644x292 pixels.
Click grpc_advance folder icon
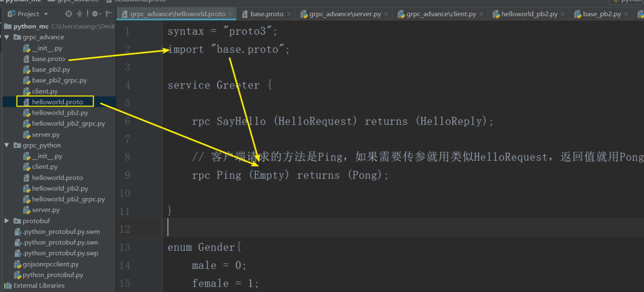[x=17, y=37]
